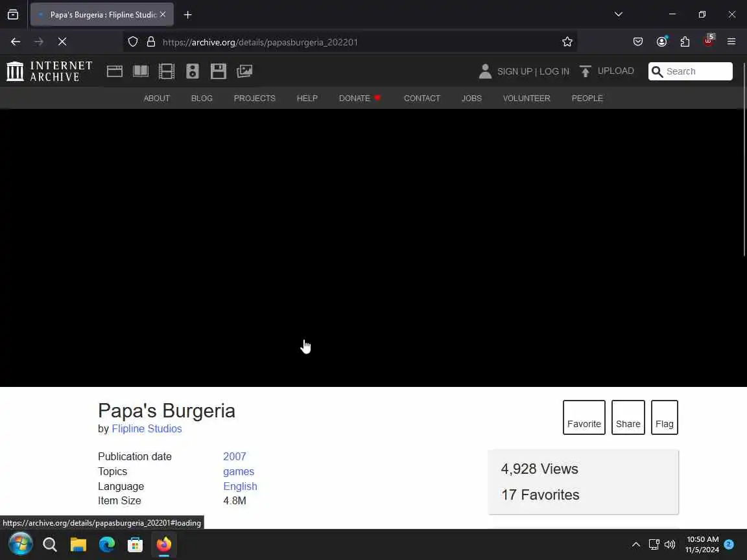Screen dimensions: 747x560
Task: Open the uBlock Origin extension icon
Action: point(708,41)
